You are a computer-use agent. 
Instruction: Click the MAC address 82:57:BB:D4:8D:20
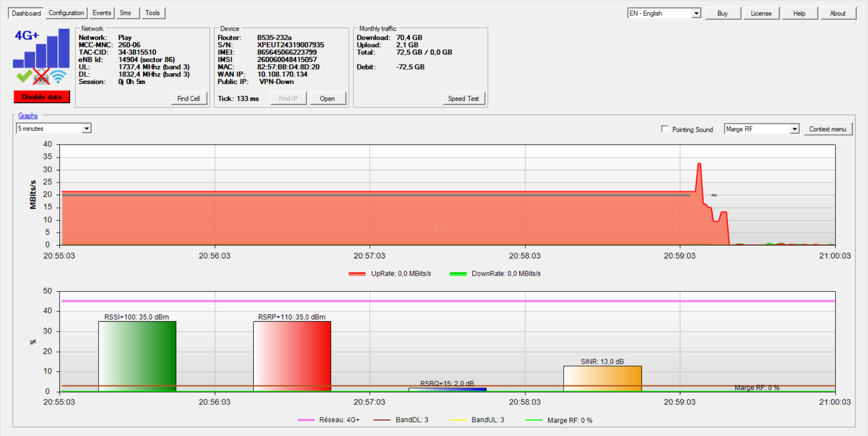[288, 67]
